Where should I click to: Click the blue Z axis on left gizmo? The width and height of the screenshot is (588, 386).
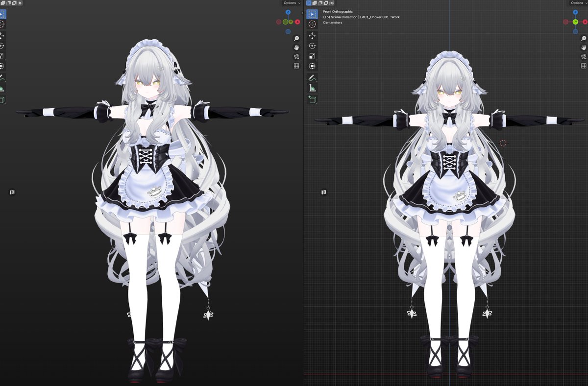(288, 12)
